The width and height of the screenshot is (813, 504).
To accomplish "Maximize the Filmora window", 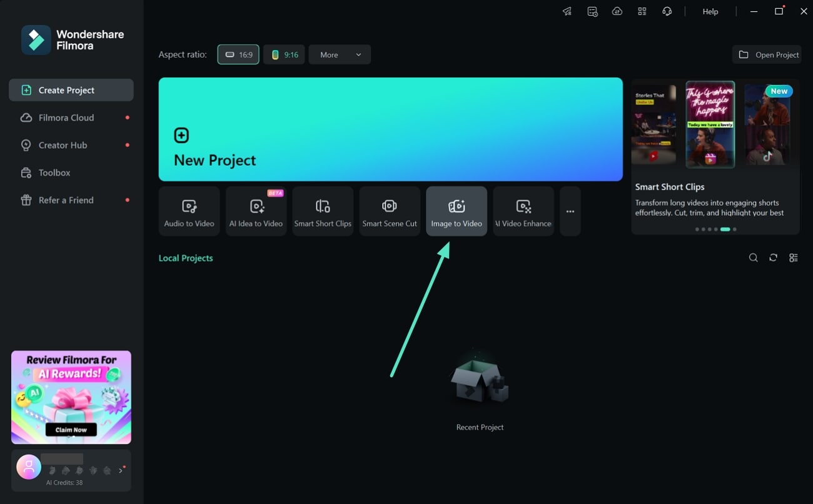I will click(x=779, y=11).
